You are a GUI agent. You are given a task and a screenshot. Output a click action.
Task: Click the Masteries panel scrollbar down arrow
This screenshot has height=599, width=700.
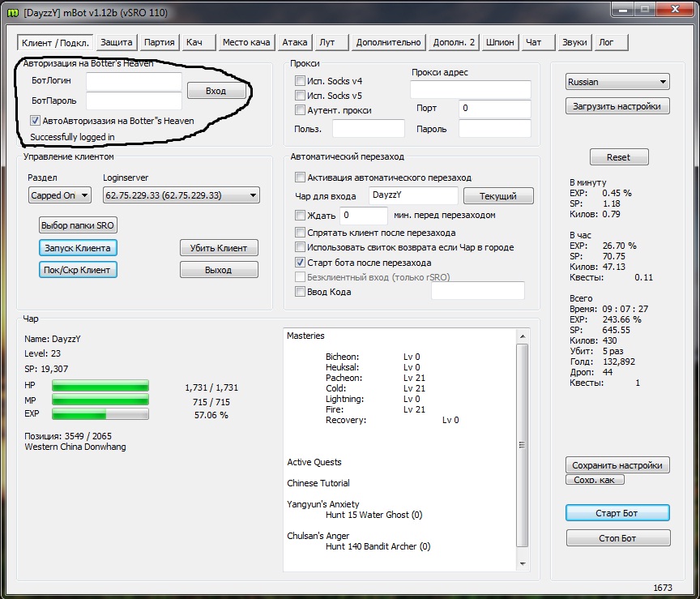(x=522, y=563)
